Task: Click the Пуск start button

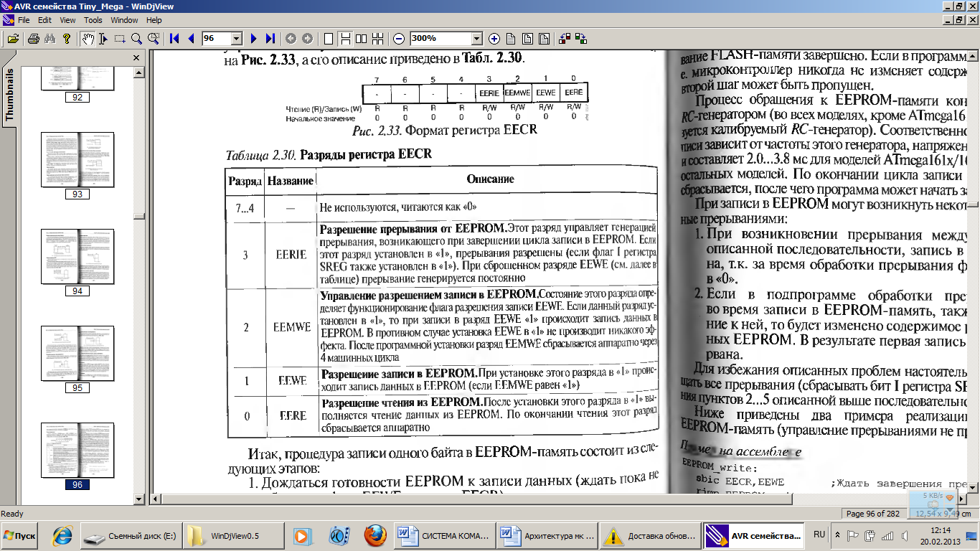Action: point(19,535)
